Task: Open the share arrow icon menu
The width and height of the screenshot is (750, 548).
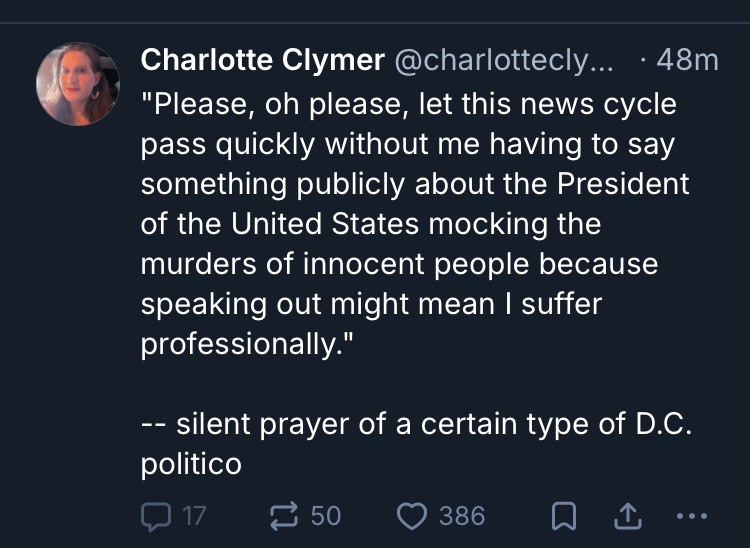Action: 627,516
